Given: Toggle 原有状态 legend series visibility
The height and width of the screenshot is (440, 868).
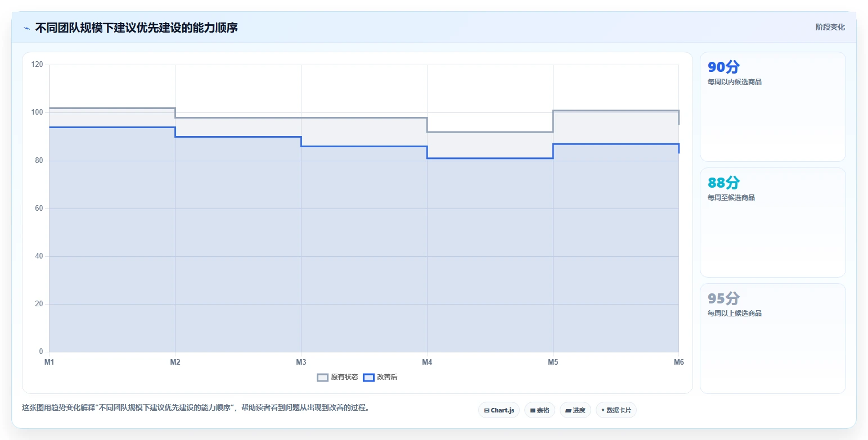Looking at the screenshot, I should pos(338,377).
